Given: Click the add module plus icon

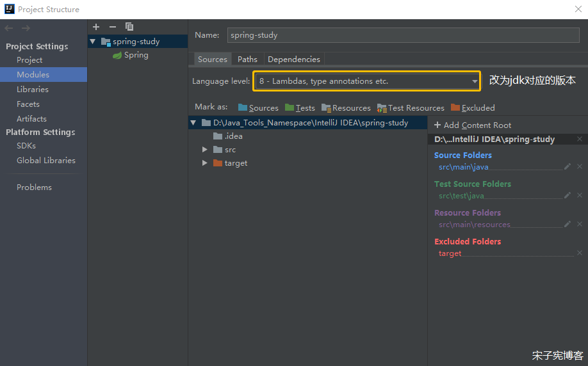Looking at the screenshot, I should pyautogui.click(x=96, y=27).
